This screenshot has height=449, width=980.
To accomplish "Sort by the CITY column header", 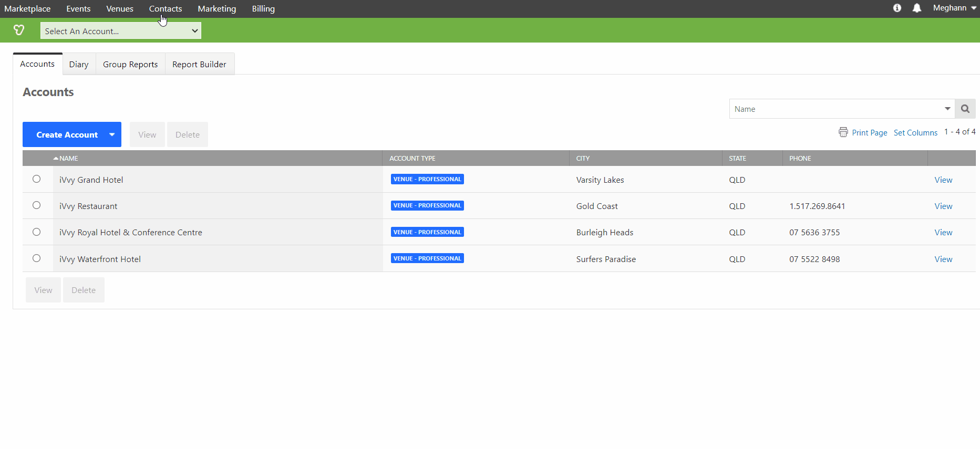I will pos(583,158).
